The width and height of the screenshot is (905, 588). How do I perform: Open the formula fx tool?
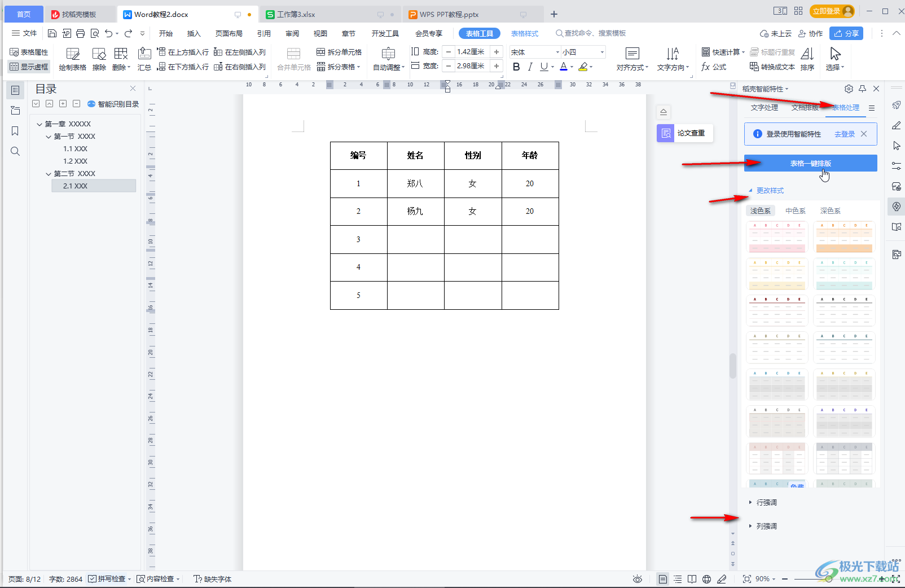(x=714, y=67)
